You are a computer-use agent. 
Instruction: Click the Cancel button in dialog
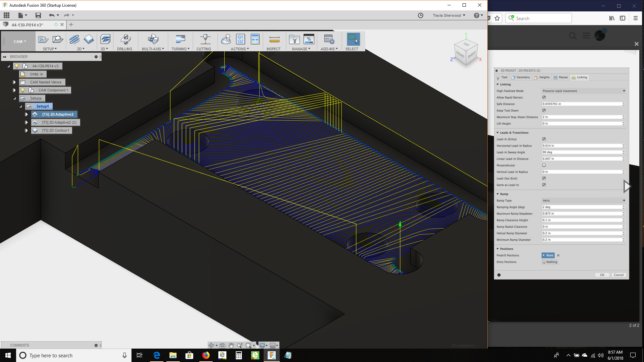pos(619,275)
